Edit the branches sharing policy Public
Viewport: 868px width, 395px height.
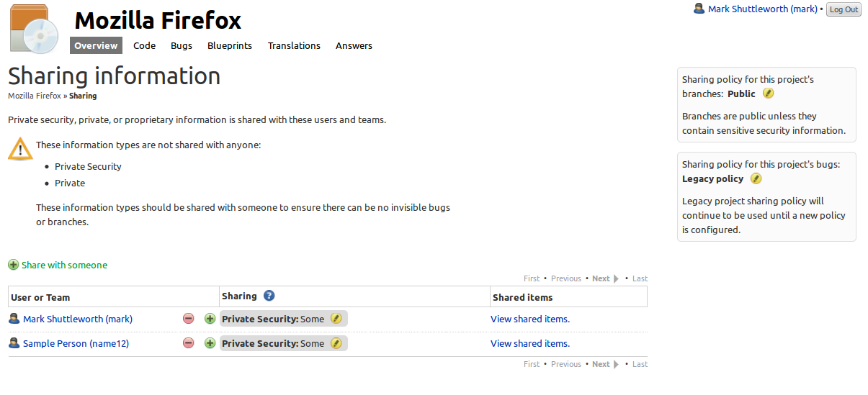tap(768, 94)
